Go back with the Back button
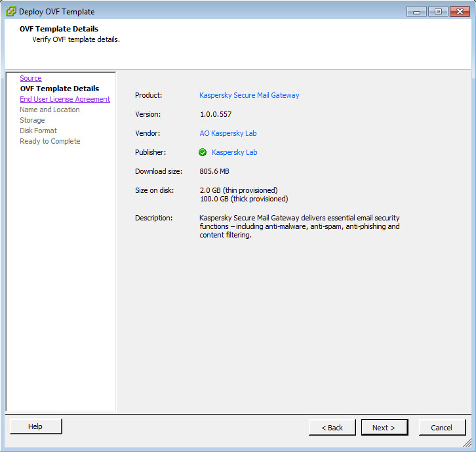Image resolution: width=476 pixels, height=452 pixels. click(x=332, y=428)
